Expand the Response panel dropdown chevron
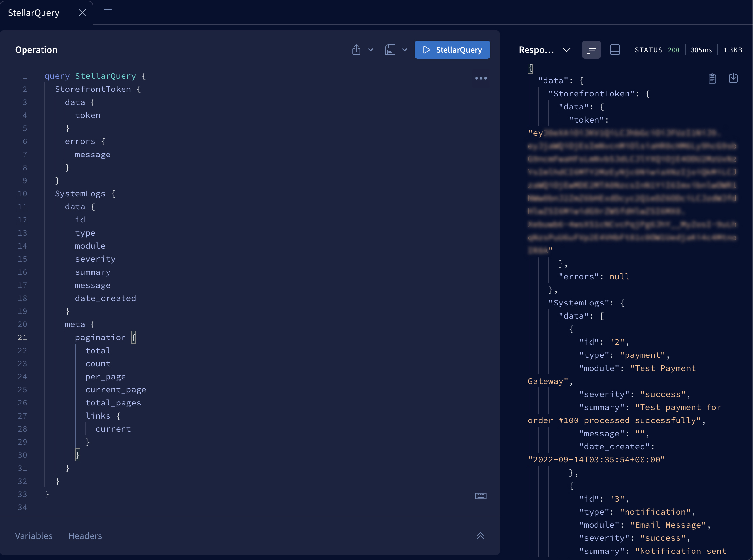Image resolution: width=753 pixels, height=560 pixels. coord(566,50)
